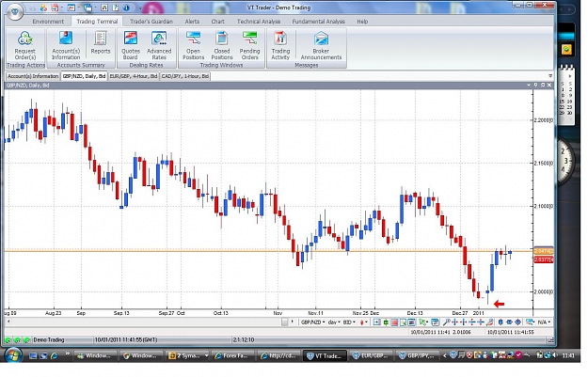This screenshot has height=377, width=588.
Task: Click the blue info icon in quick access toolbar
Action: tap(126, 8)
